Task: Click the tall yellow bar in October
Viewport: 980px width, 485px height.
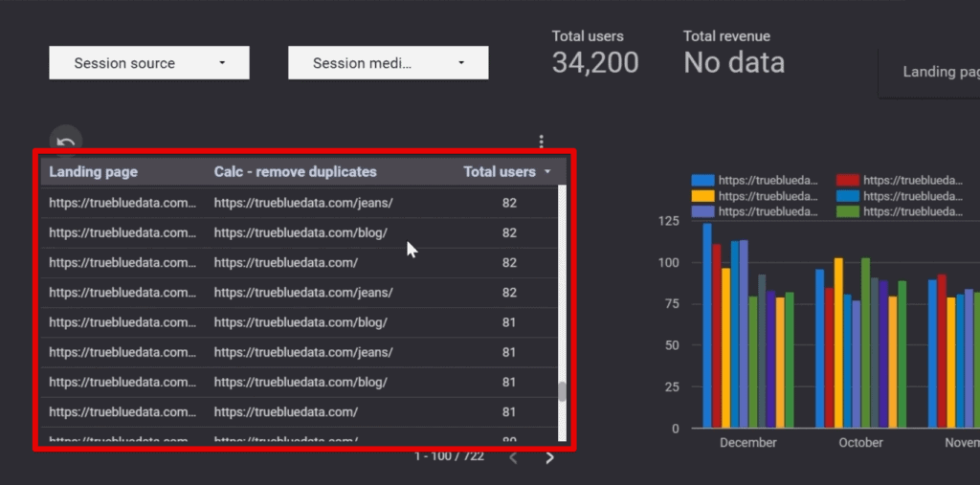Action: tap(838, 343)
